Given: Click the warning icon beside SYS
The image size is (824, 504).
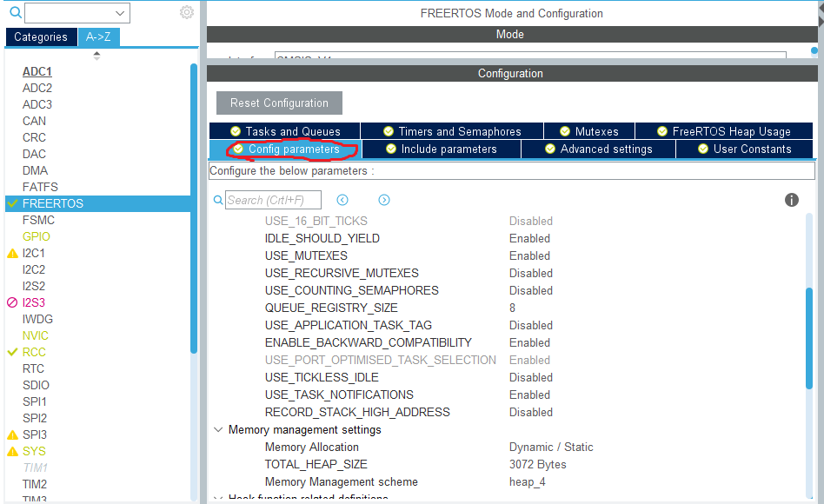Looking at the screenshot, I should (x=13, y=452).
